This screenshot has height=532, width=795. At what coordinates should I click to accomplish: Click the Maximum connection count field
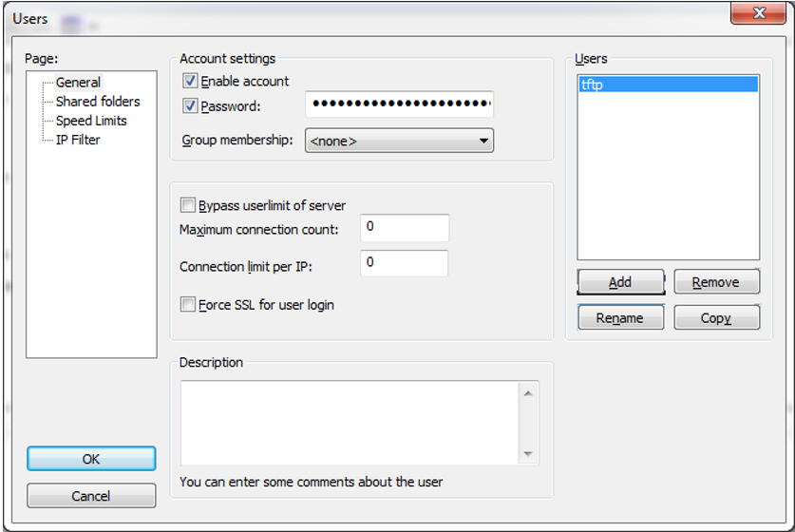click(x=404, y=228)
